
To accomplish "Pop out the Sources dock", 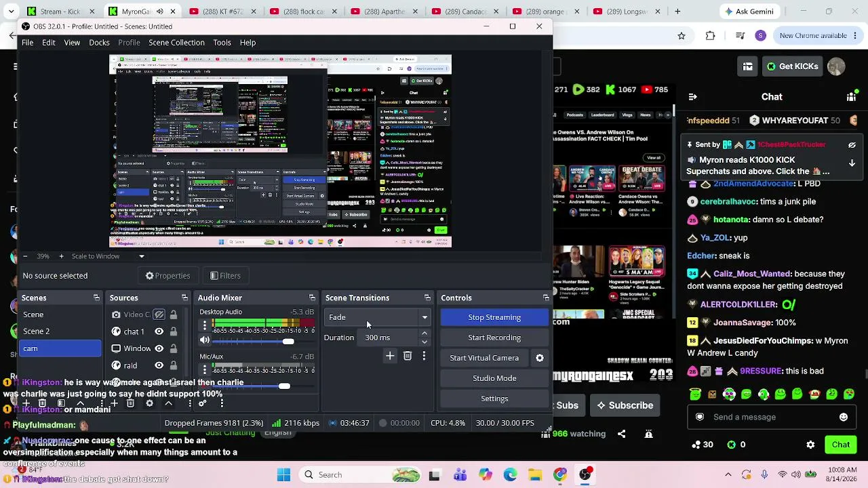I will pos(184,298).
